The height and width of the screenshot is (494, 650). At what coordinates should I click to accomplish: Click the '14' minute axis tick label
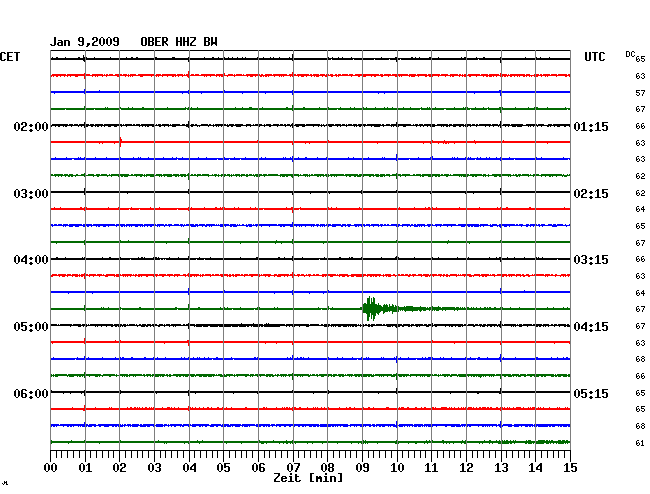535,467
